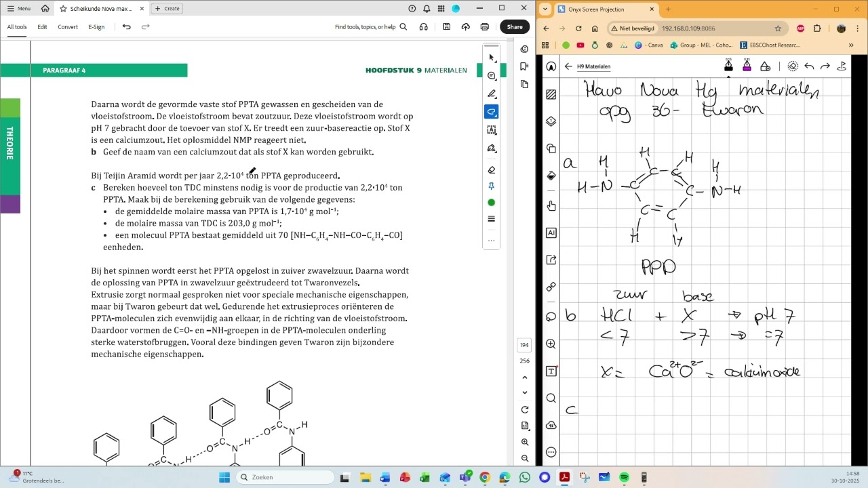Rotate the PDF view clockwise
This screenshot has width=868, height=488.
click(524, 409)
